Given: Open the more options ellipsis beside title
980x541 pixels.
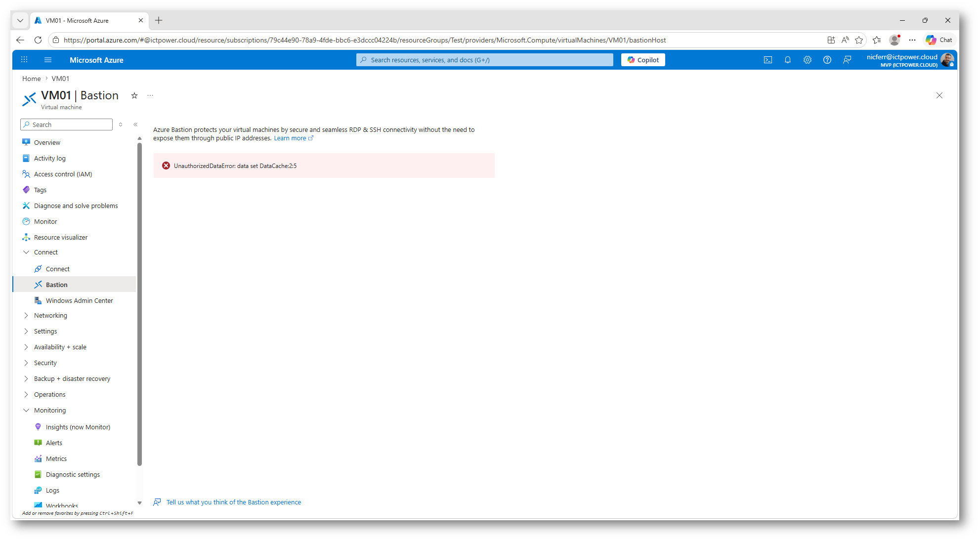Looking at the screenshot, I should tap(150, 95).
